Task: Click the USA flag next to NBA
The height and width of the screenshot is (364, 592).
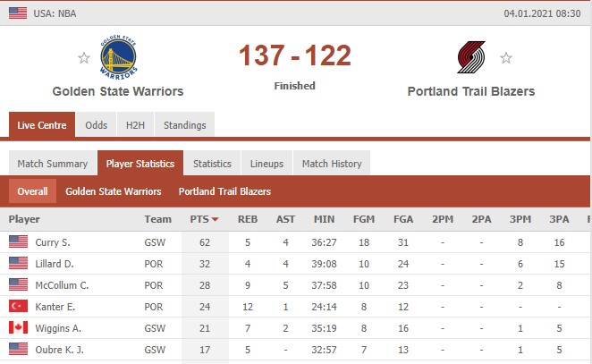Action: (18, 13)
